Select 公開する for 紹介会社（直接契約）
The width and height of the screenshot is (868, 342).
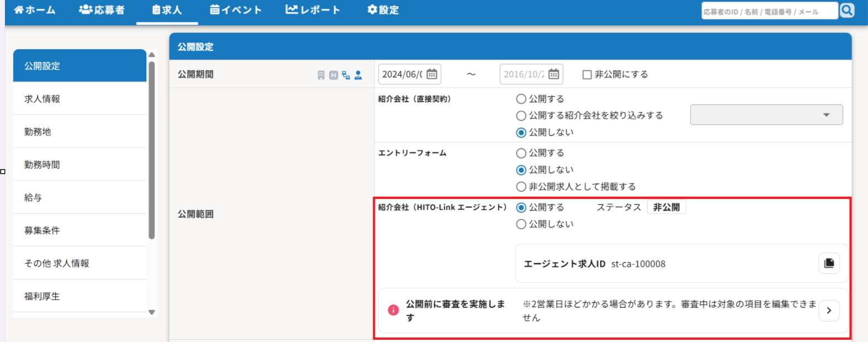(x=521, y=99)
